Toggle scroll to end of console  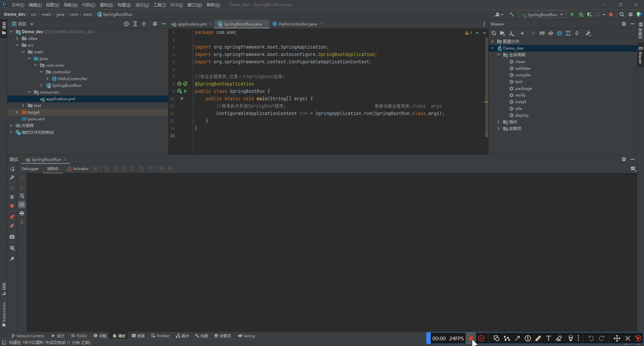22,205
